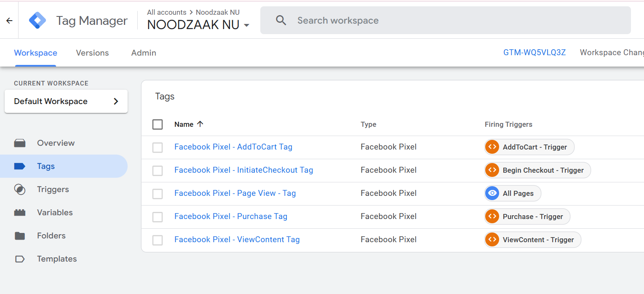Click the Tags sidebar icon

click(20, 166)
